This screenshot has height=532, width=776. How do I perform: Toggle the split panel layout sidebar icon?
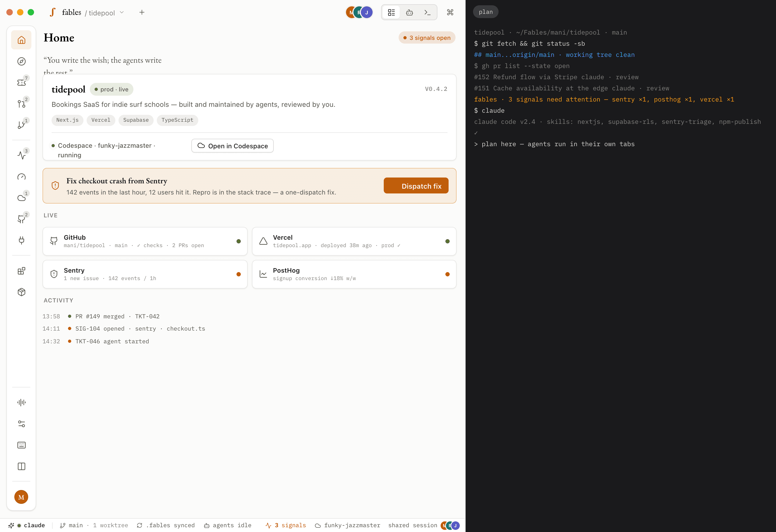[x=21, y=466]
